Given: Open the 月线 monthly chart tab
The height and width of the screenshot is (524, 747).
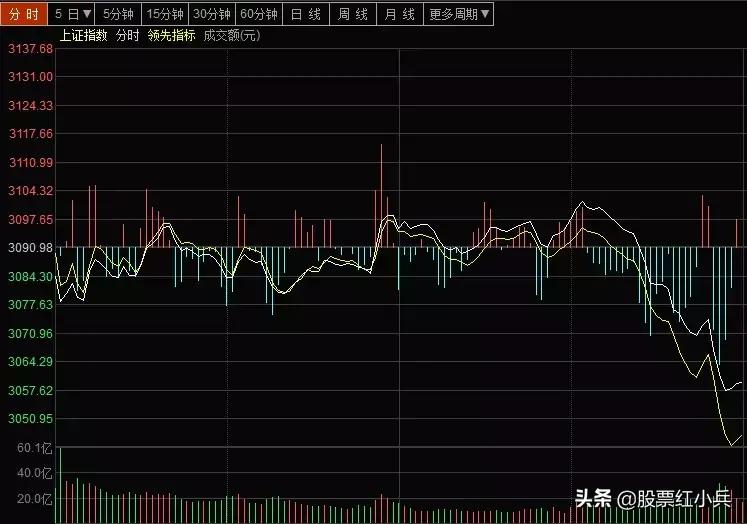Looking at the screenshot, I should pos(400,14).
